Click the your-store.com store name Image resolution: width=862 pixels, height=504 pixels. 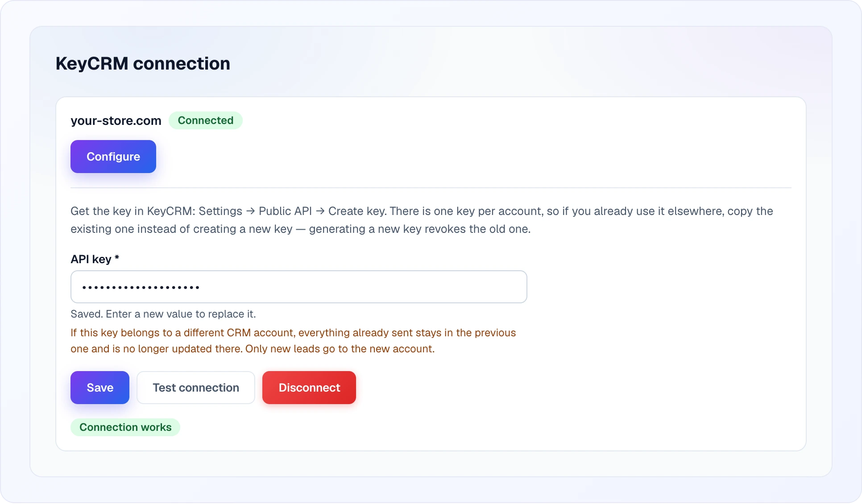click(x=116, y=121)
